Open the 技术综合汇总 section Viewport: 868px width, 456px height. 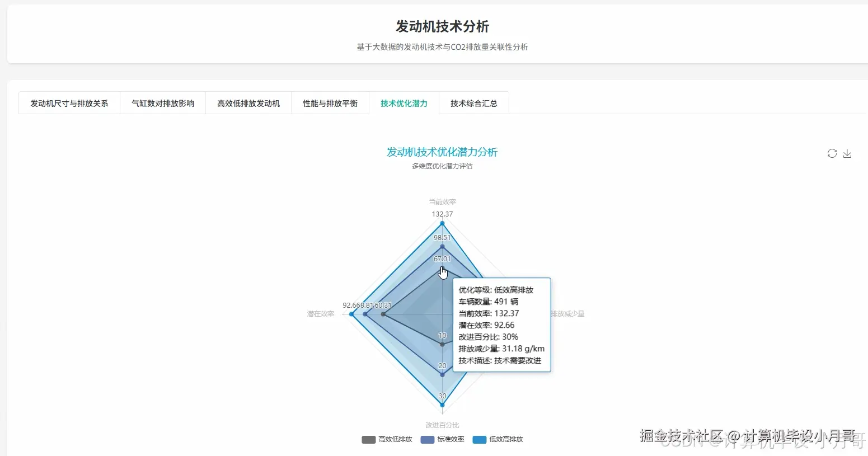(x=473, y=103)
